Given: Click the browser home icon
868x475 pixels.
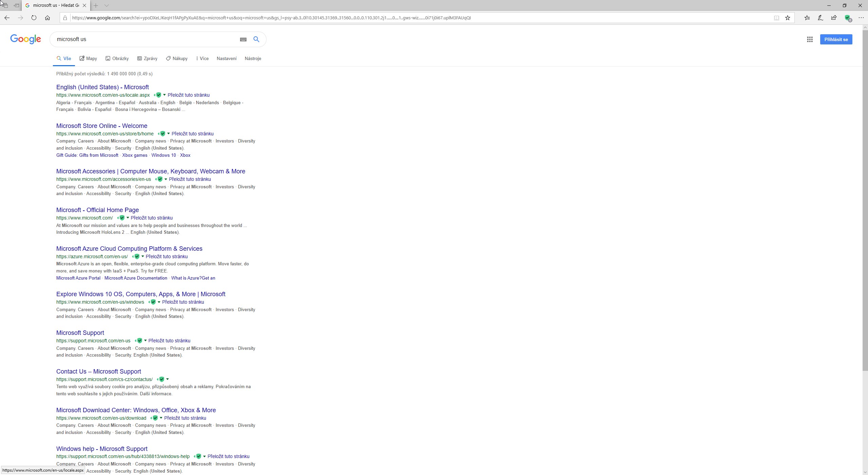Looking at the screenshot, I should [x=47, y=18].
